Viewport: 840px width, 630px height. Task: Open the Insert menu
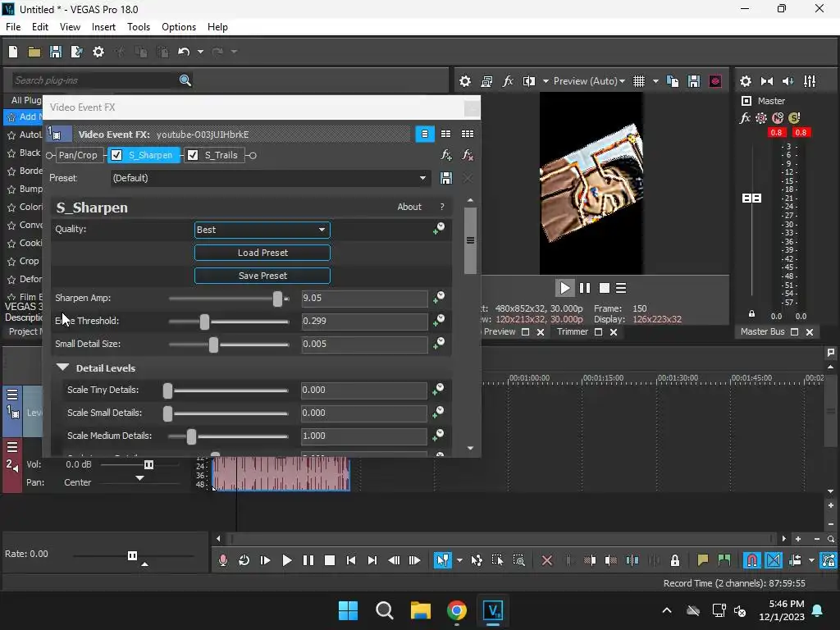tap(103, 27)
